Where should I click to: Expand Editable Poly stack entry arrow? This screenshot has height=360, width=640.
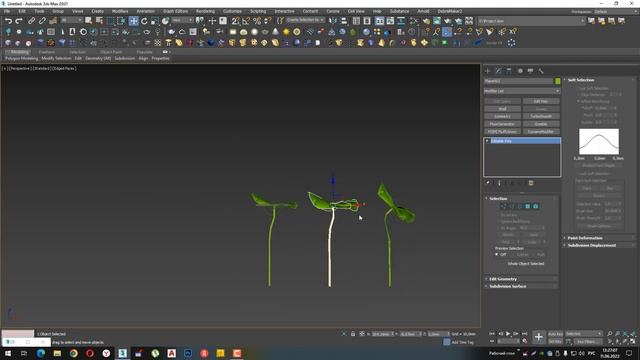coord(487,141)
